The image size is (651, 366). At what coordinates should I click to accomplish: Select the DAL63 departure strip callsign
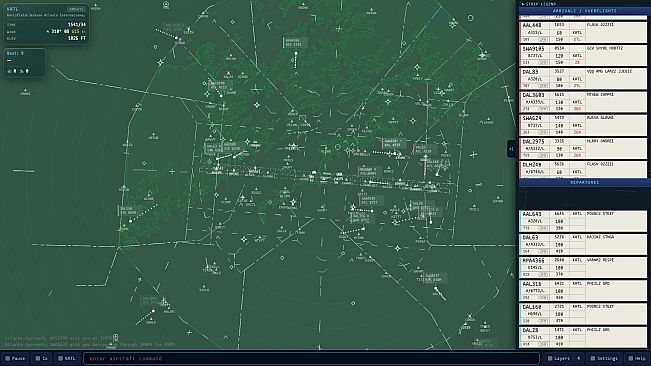tap(530, 237)
